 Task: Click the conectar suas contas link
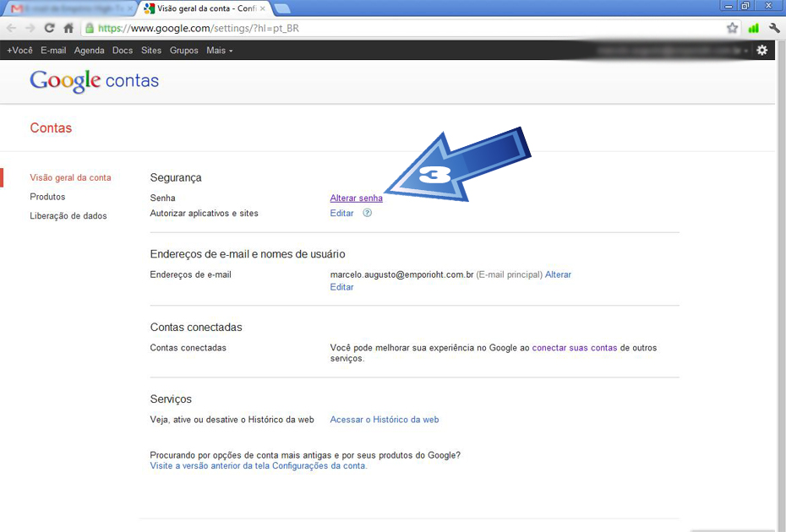(575, 348)
